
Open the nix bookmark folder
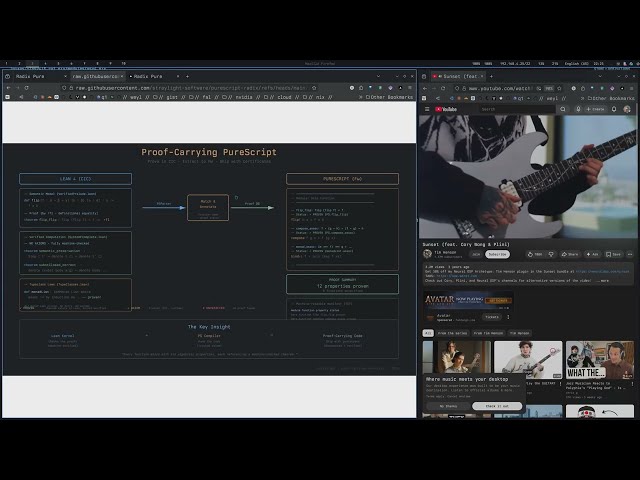pos(317,97)
